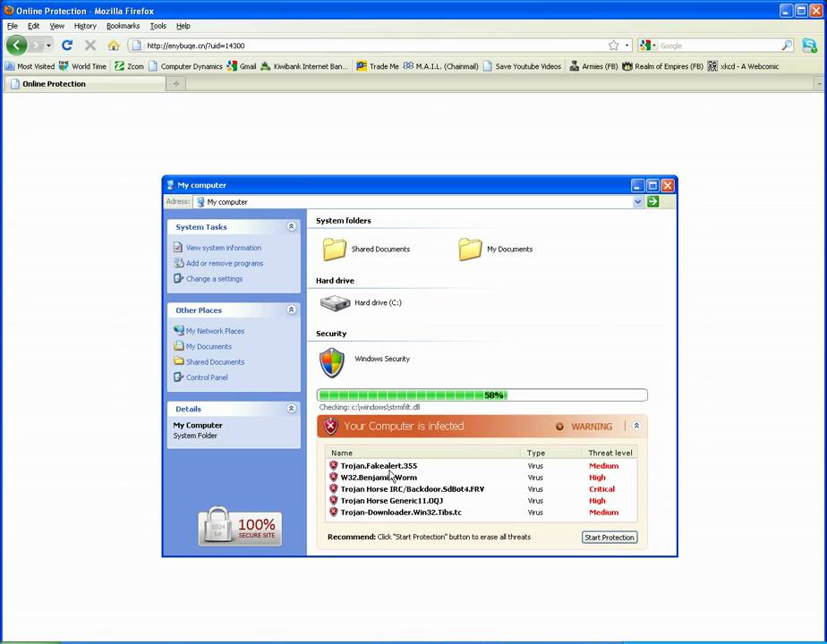Image resolution: width=827 pixels, height=644 pixels.
Task: Click Add or remove programs link
Action: 225,264
